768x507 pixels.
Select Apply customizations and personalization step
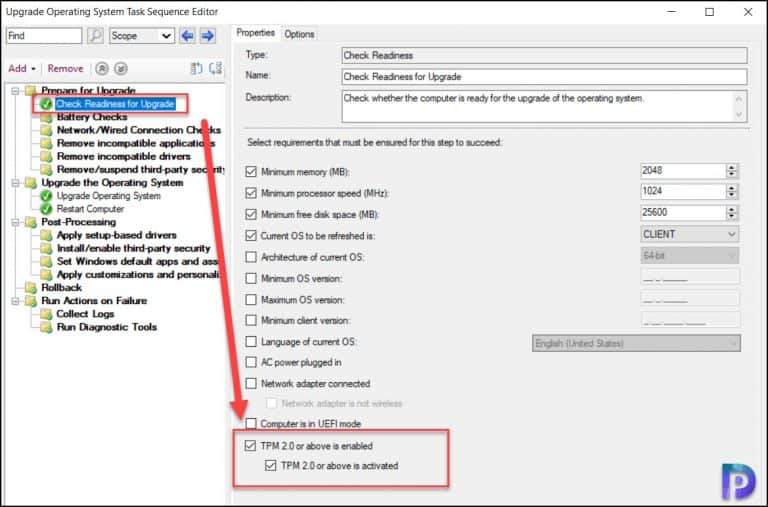click(x=138, y=275)
